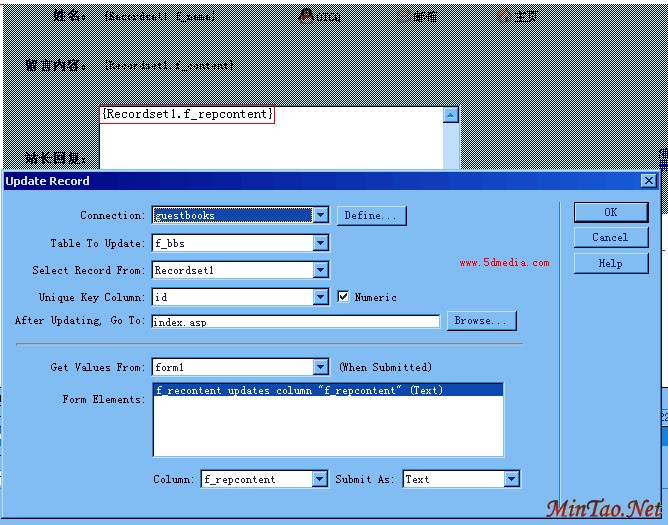668x525 pixels.
Task: Expand the Column dropdown with f_repcontent
Action: (x=320, y=479)
